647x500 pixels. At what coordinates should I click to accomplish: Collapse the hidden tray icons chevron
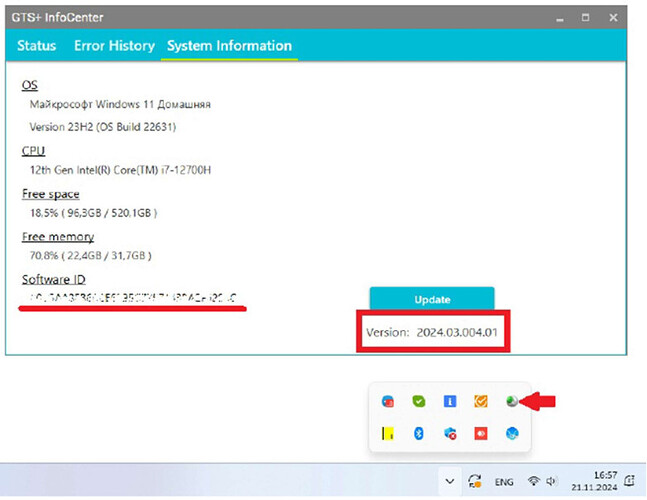448,481
